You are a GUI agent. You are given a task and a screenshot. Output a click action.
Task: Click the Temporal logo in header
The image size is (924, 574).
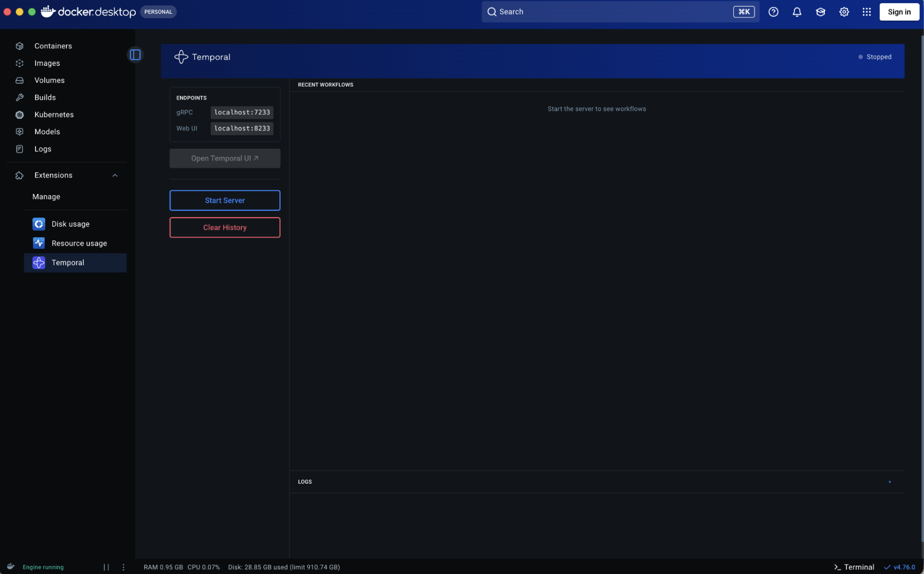click(181, 57)
